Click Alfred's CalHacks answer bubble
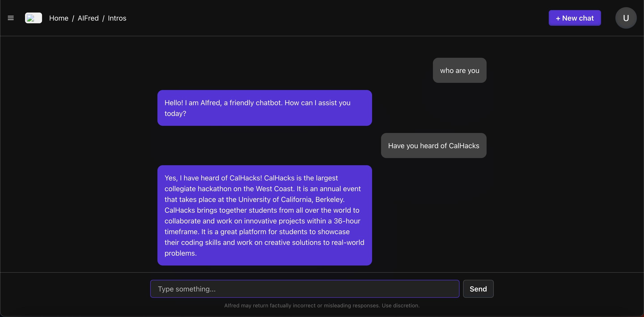This screenshot has width=644, height=317. [x=265, y=215]
